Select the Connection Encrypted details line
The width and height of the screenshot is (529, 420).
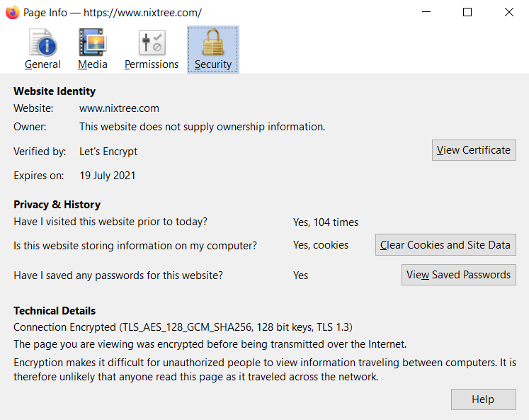tap(183, 327)
